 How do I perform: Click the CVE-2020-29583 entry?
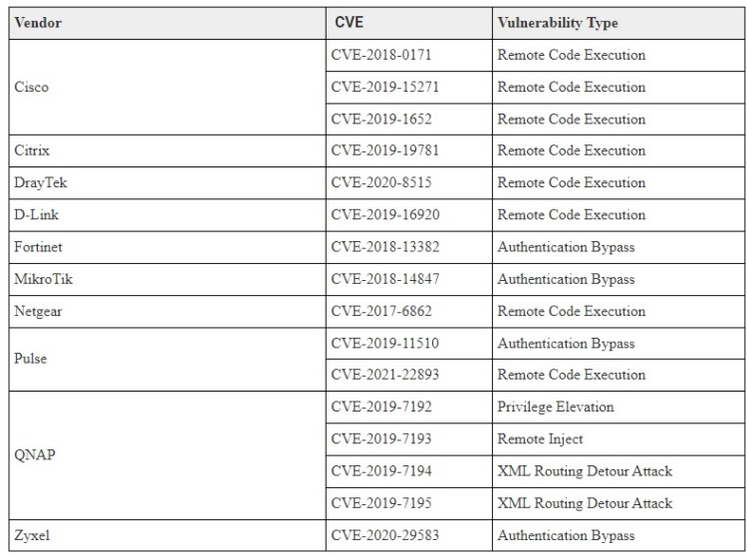tap(384, 535)
